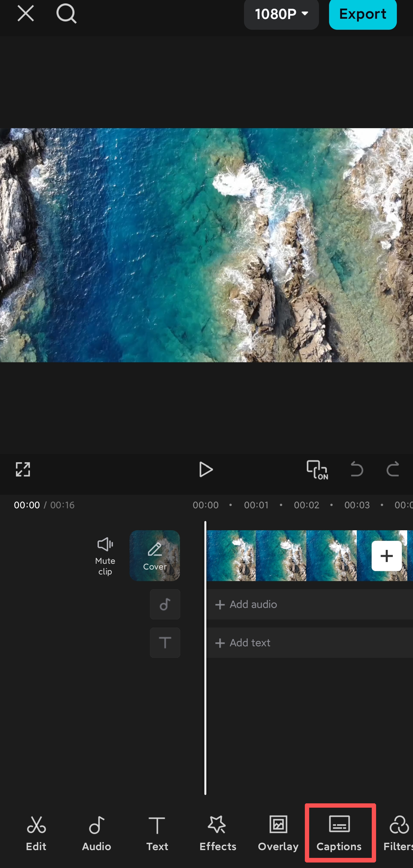Add a new clip with plus button
Image resolution: width=413 pixels, height=868 pixels.
pyautogui.click(x=386, y=556)
